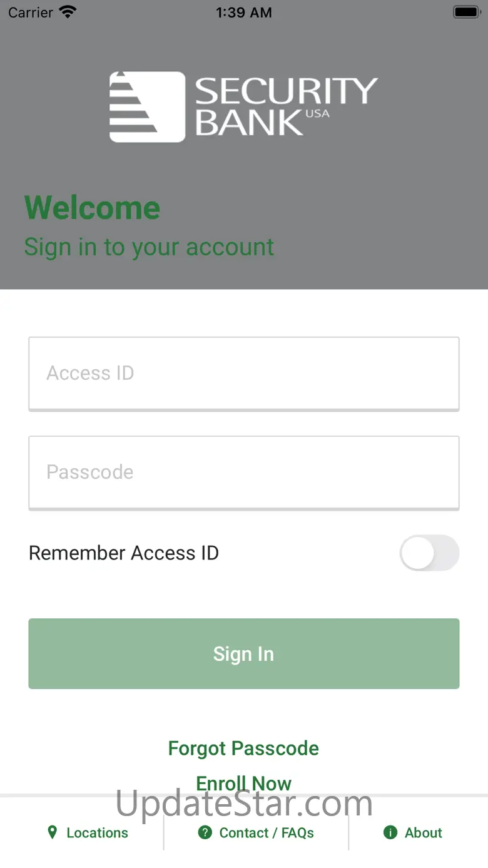Tap the Remember Access ID label text
Viewport: 488px width, 868px height.
pyautogui.click(x=124, y=553)
